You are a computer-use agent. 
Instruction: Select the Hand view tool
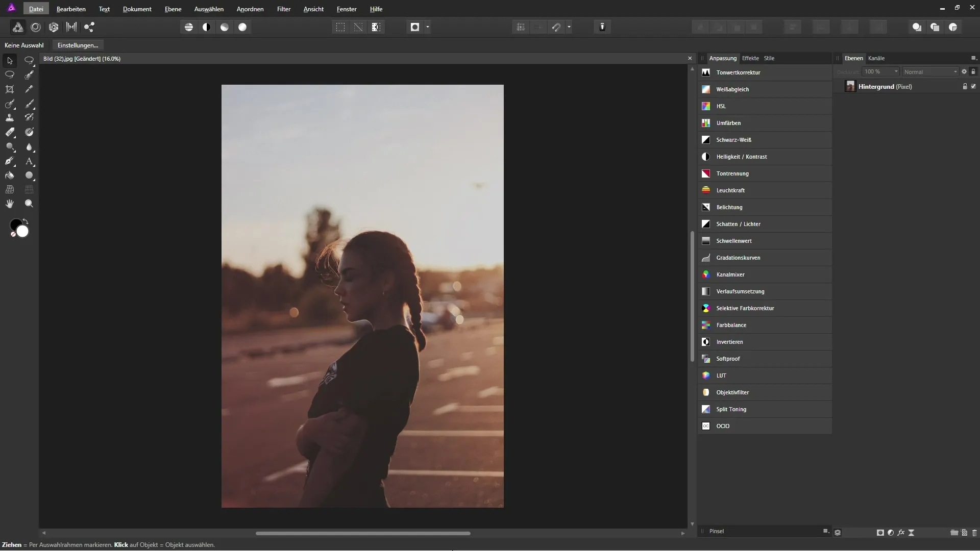tap(10, 204)
